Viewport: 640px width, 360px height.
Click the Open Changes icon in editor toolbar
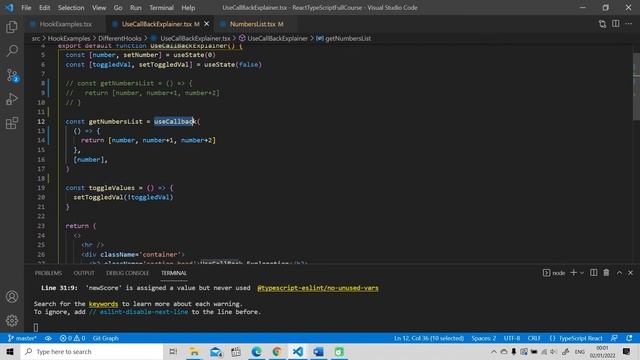602,24
